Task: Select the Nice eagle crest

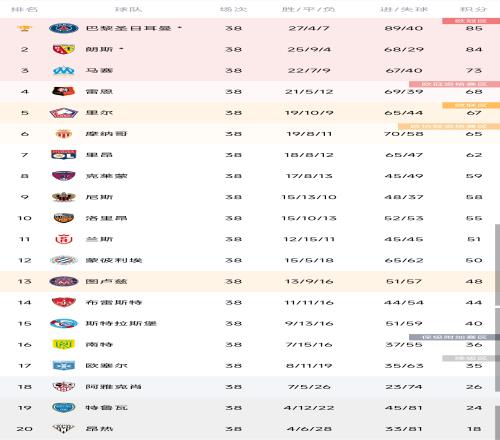Action: tap(64, 197)
